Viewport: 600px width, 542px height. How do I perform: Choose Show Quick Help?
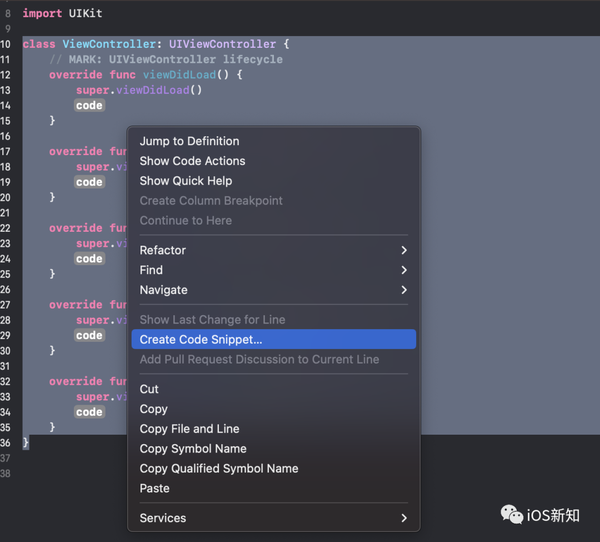pyautogui.click(x=186, y=181)
